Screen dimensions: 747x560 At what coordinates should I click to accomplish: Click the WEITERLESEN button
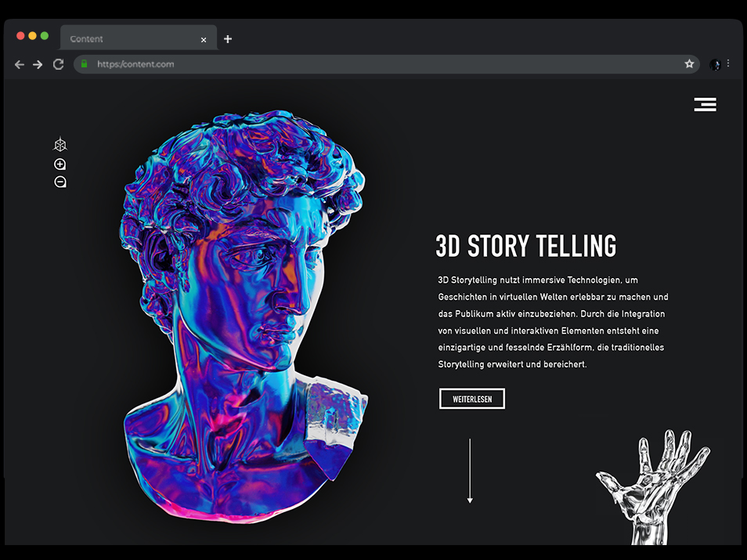coord(471,399)
